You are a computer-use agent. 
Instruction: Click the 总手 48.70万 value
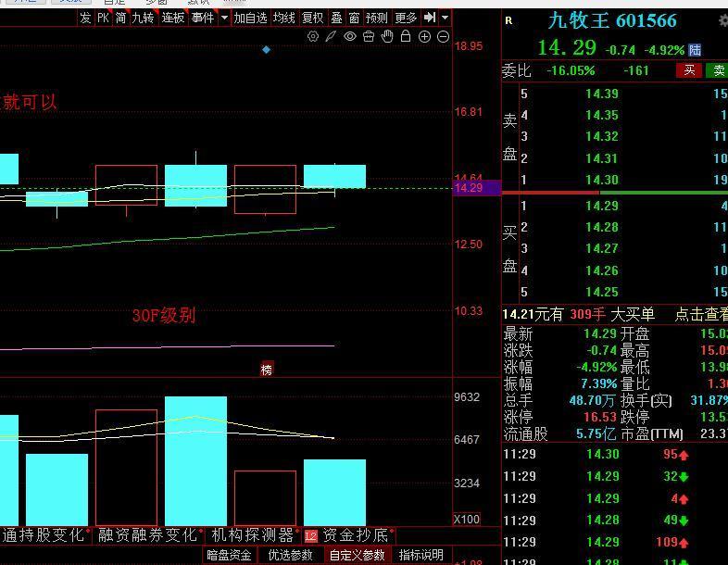tap(592, 400)
